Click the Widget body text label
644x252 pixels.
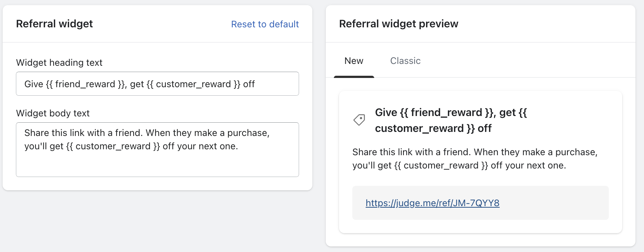53,113
